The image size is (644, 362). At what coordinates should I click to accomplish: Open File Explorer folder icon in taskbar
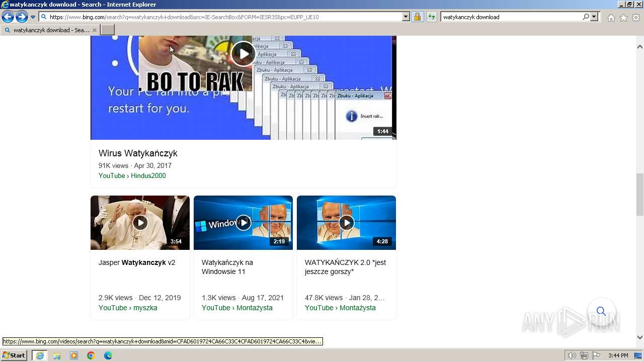pos(57,355)
